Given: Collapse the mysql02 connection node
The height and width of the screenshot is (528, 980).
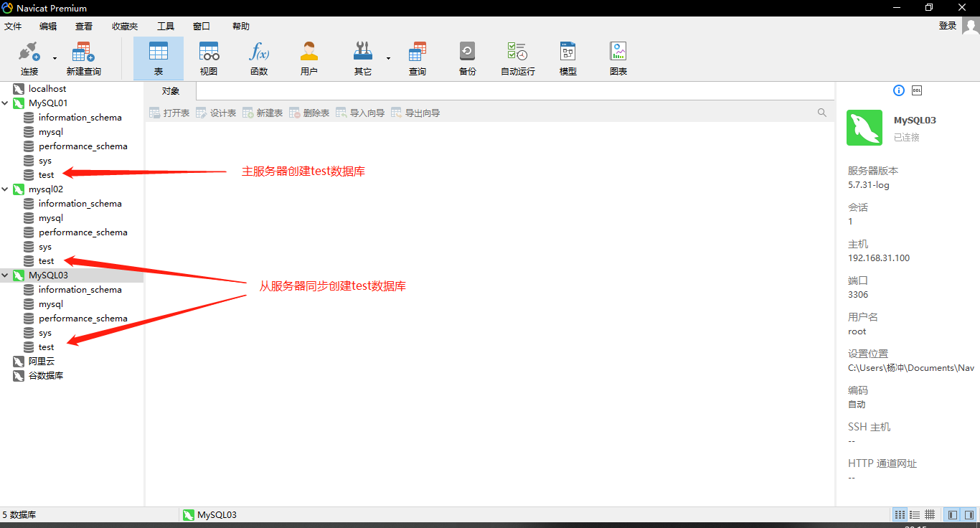Looking at the screenshot, I should click(x=5, y=189).
